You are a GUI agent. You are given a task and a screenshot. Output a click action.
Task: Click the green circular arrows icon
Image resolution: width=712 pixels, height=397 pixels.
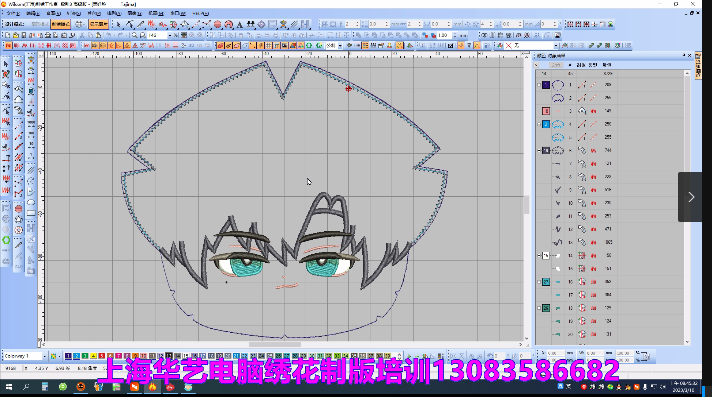pos(309,45)
